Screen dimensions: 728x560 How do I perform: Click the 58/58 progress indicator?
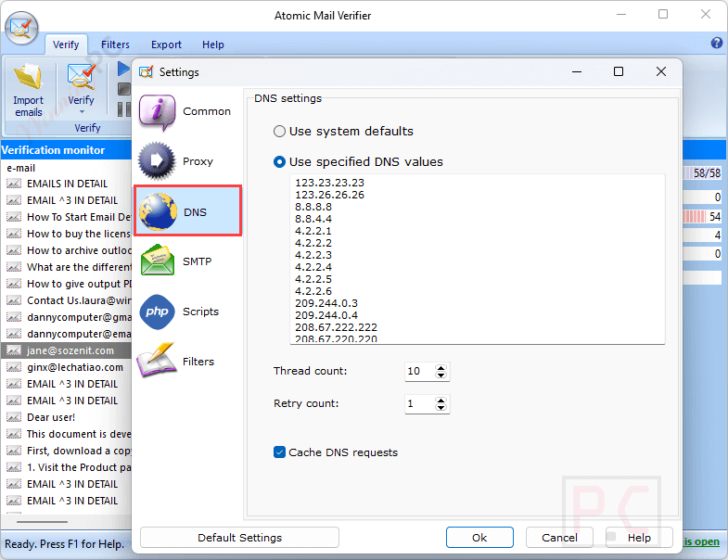[703, 173]
